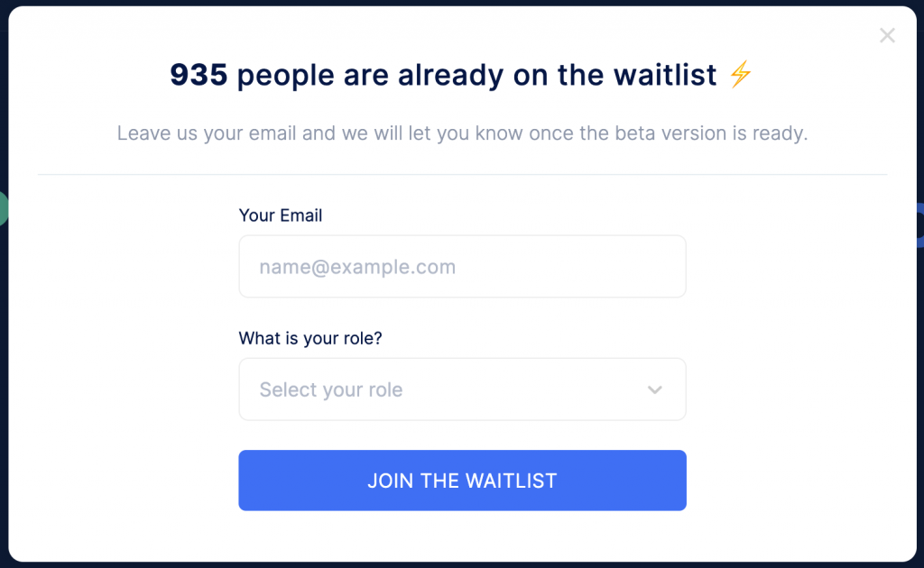This screenshot has height=568, width=924.
Task: Expand role options via the down chevron
Action: [655, 389]
